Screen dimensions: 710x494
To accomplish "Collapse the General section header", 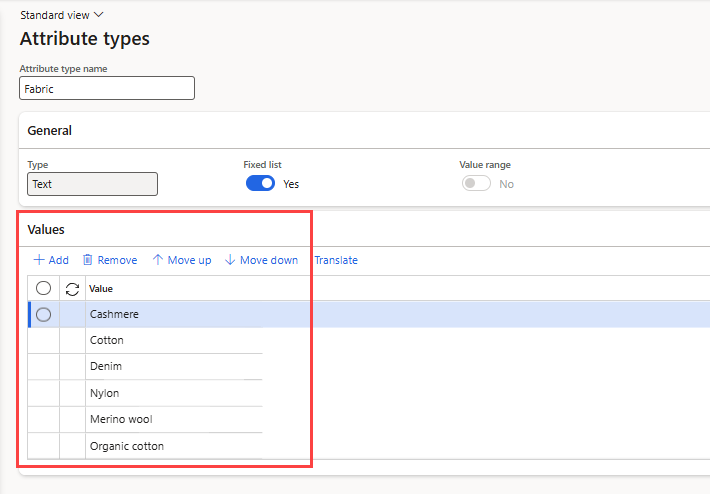I will pos(49,130).
